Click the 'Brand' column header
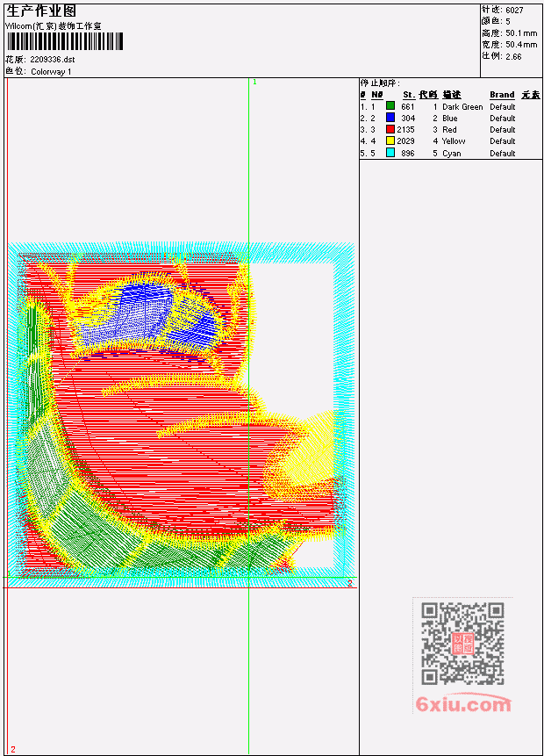 502,95
